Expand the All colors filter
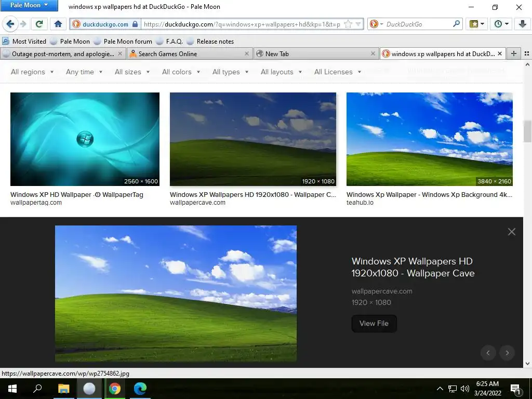The height and width of the screenshot is (399, 532). (181, 72)
